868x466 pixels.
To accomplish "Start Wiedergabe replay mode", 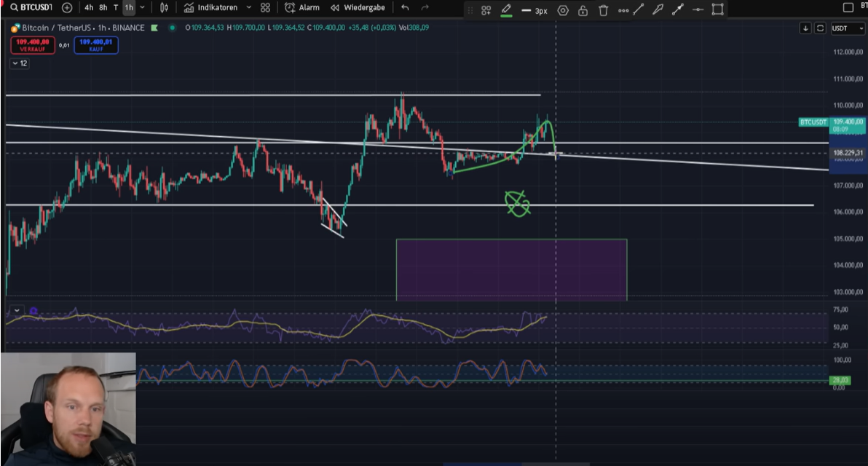I will point(358,8).
